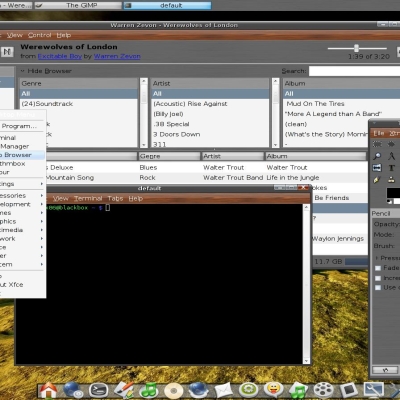
Task: Open the Development submenu in Xfce menu
Action: click(22, 204)
